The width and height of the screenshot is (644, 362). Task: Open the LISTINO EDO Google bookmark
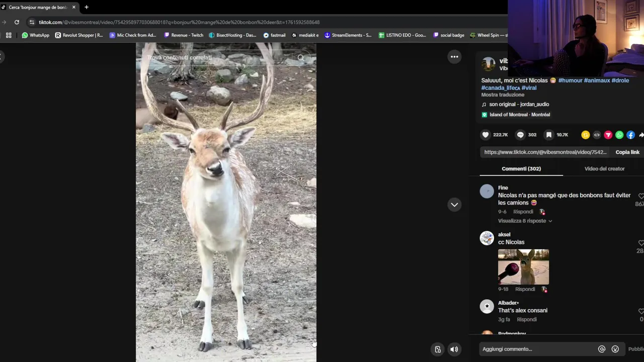pos(402,35)
